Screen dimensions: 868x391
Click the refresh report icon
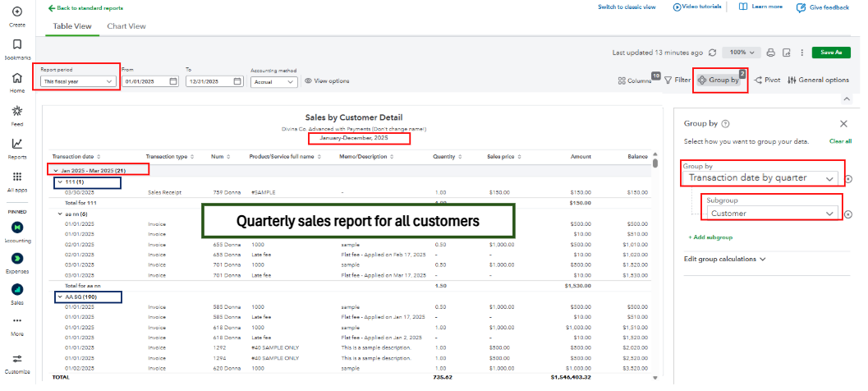point(712,53)
